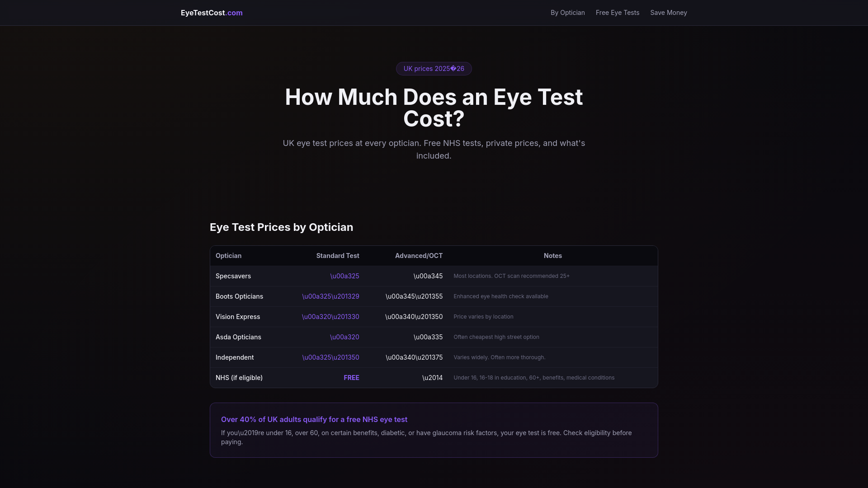This screenshot has height=488, width=868.
Task: Click Vision Express Advanced/OCT price
Action: pos(414,317)
